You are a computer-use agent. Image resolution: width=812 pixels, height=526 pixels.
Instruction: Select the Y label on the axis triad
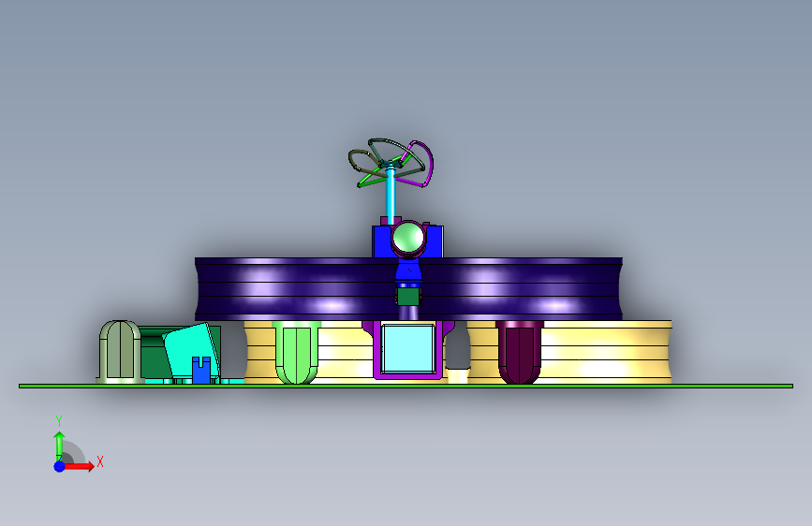coord(59,421)
